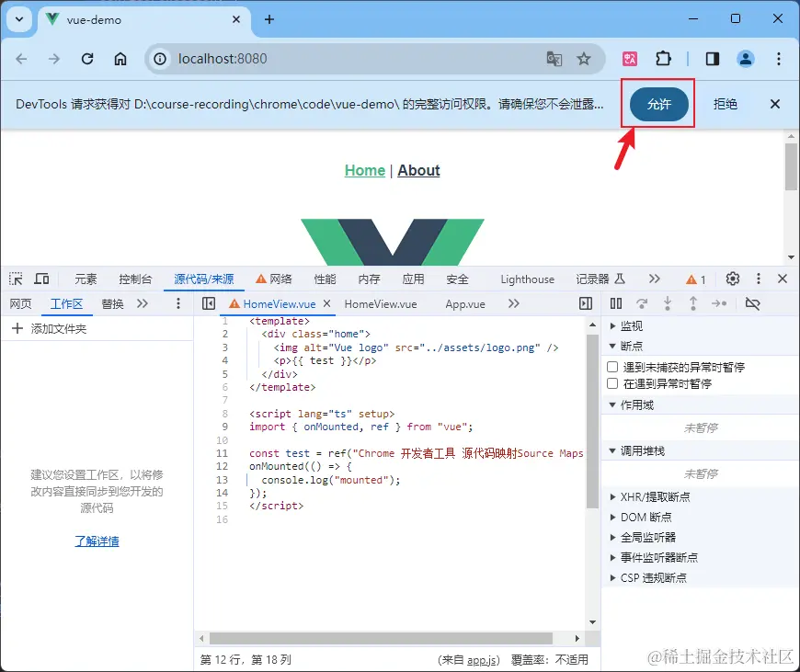Open the 网络 Network panel
The width and height of the screenshot is (800, 672).
click(x=274, y=279)
